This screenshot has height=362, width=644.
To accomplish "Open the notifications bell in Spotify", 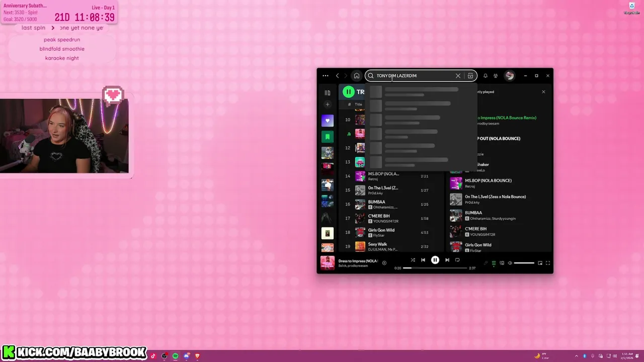I will (x=486, y=76).
